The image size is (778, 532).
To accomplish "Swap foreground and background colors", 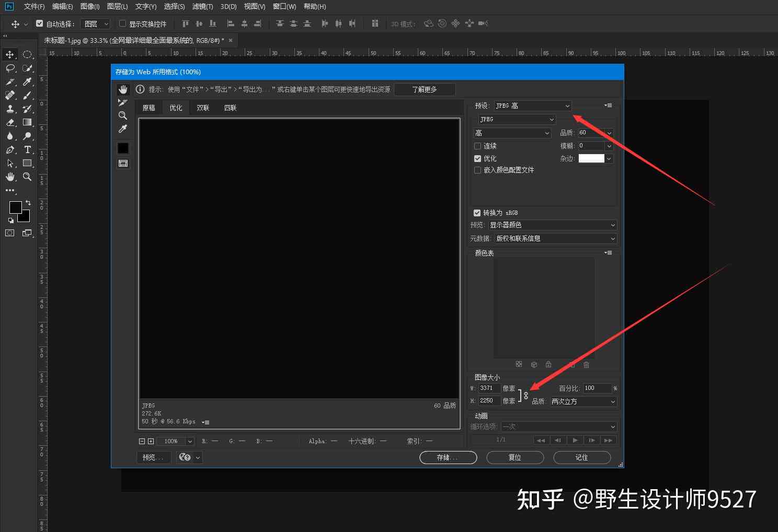I will click(28, 202).
